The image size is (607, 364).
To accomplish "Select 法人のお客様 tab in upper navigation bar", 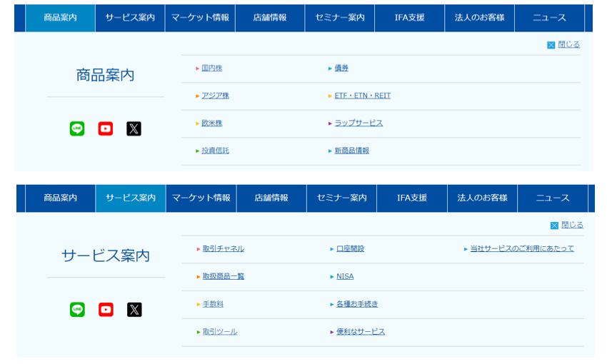I will point(480,18).
